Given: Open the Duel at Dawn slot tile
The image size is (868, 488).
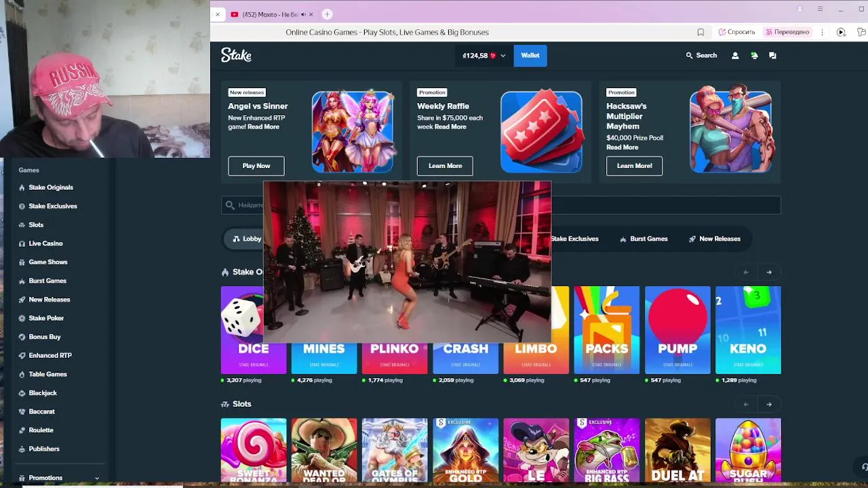Looking at the screenshot, I should tap(677, 450).
